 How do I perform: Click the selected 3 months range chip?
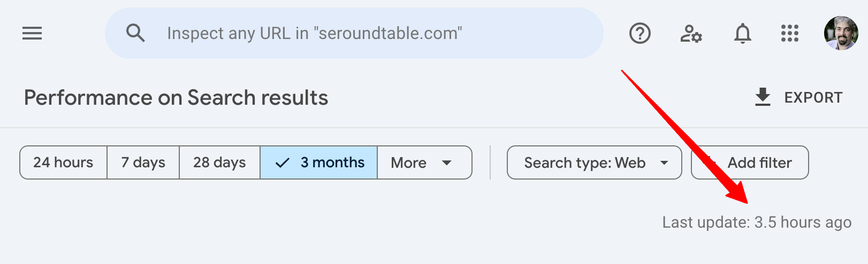point(319,162)
